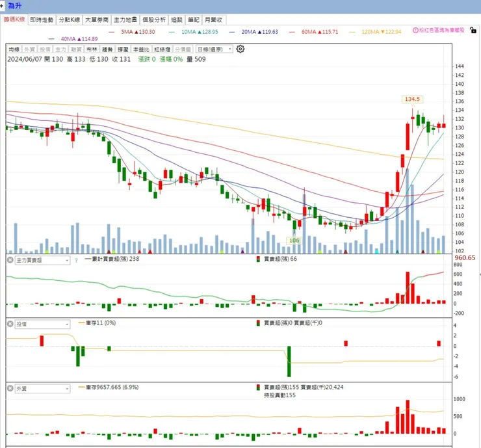Toggle the 分價量 volume profile button
481x448 pixels.
183,49
